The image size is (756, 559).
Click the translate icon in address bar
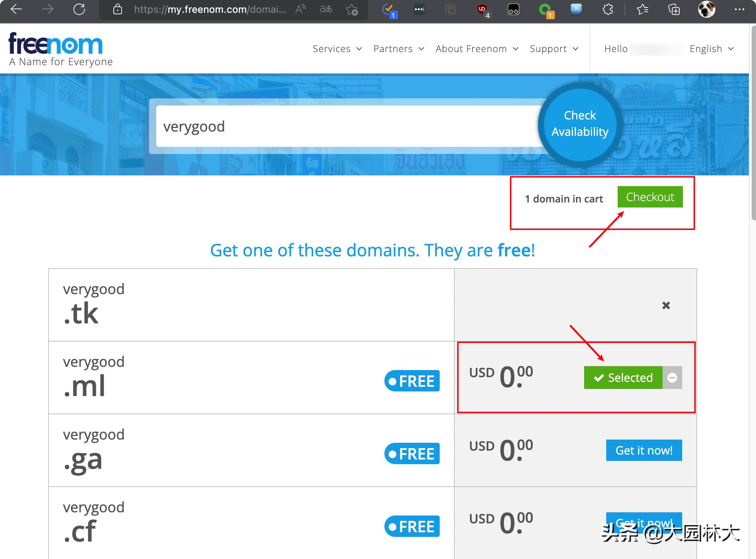coord(326,9)
